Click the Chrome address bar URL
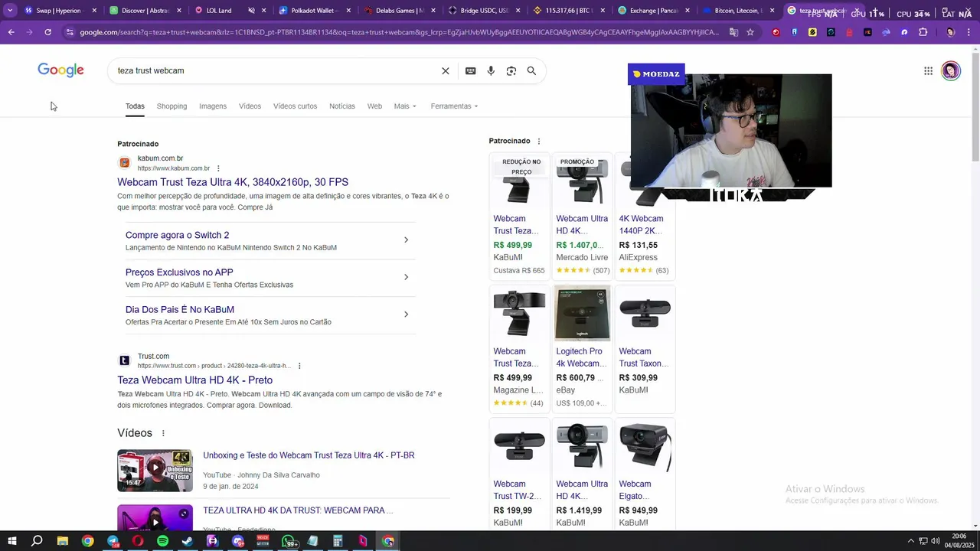 click(x=398, y=32)
